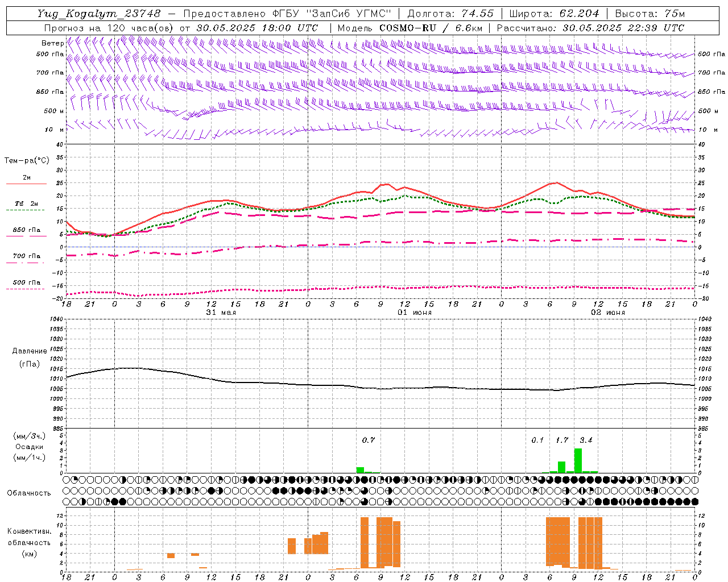Click the "02 июня" date label
The width and height of the screenshot is (728, 582).
(607, 313)
